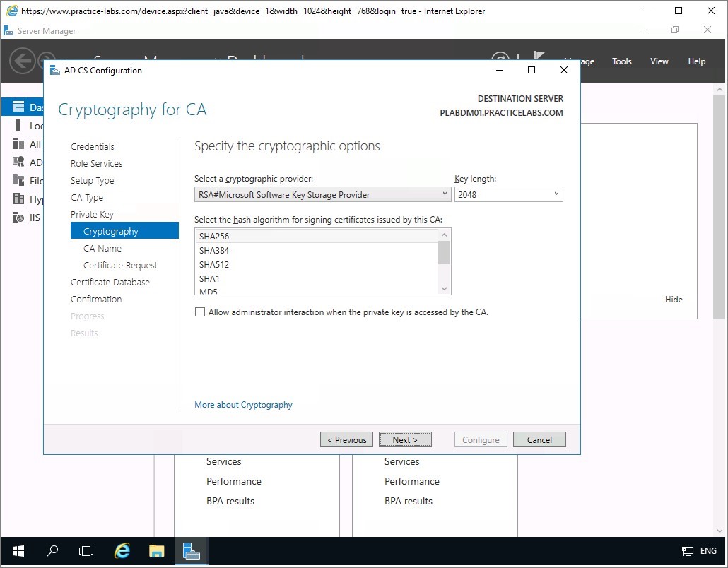Open Local Server sidebar icon
The width and height of the screenshot is (728, 568).
pos(18,125)
